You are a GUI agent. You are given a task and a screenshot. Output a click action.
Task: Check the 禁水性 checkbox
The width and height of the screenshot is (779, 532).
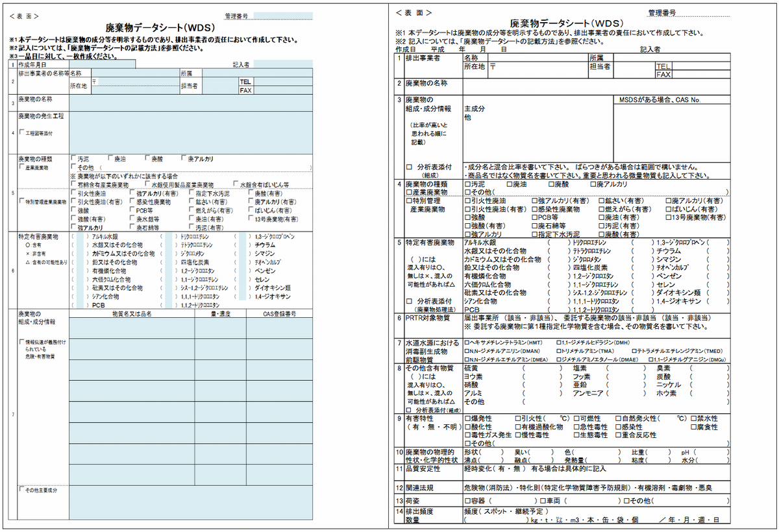pos(693,418)
